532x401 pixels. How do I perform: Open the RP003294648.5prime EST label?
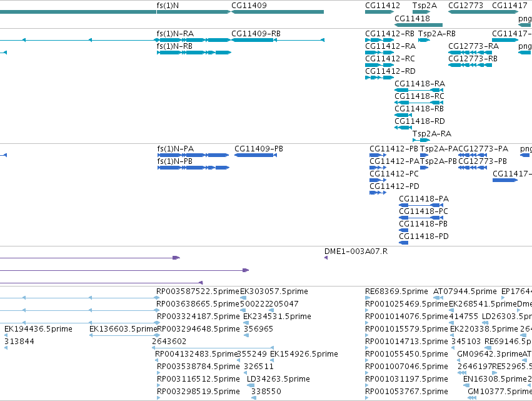198,328
